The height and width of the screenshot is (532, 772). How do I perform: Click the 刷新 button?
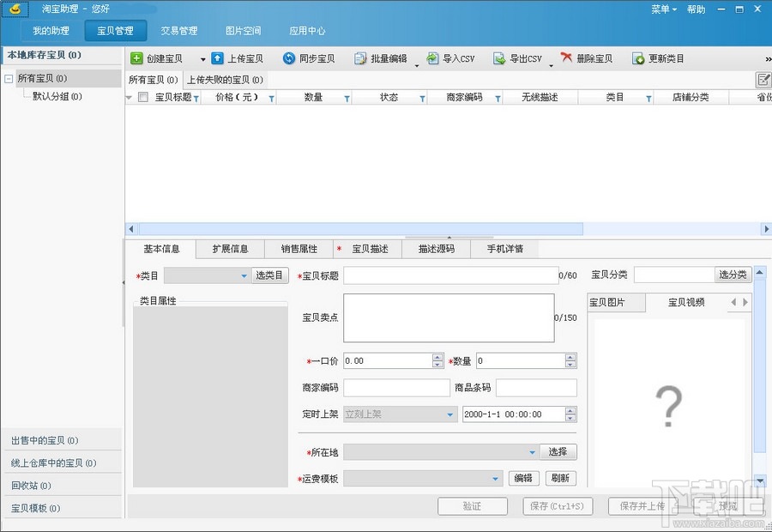pyautogui.click(x=561, y=478)
